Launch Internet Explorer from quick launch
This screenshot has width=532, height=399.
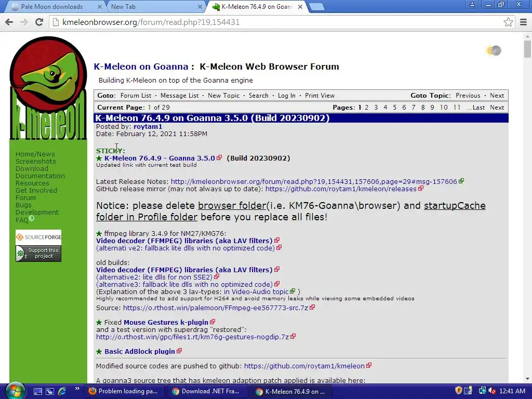[62, 391]
